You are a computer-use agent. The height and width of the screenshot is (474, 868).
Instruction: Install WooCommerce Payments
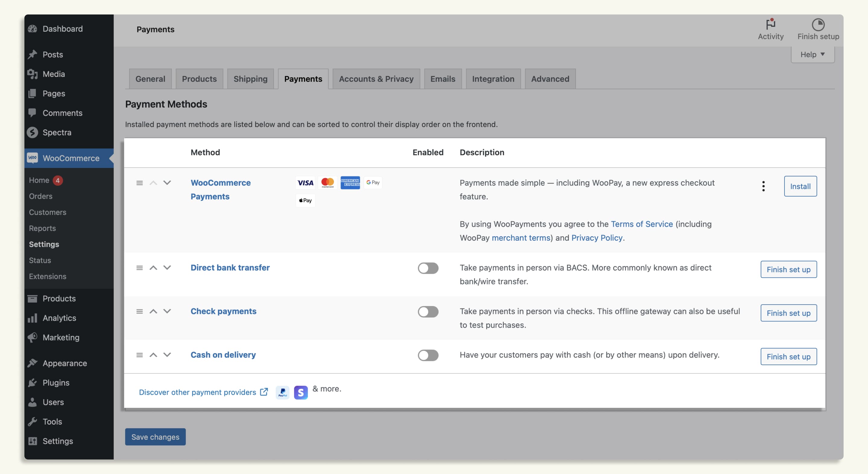(x=800, y=186)
